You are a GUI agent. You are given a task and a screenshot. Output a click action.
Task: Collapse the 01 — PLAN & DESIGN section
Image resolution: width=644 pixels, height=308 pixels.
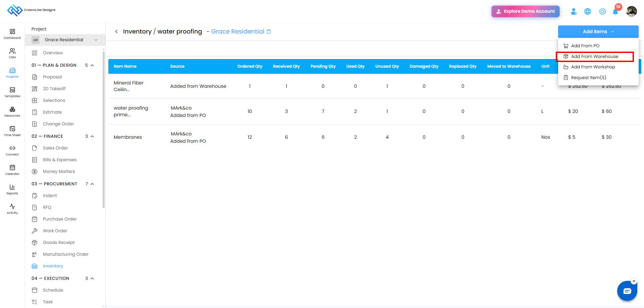[x=92, y=65]
